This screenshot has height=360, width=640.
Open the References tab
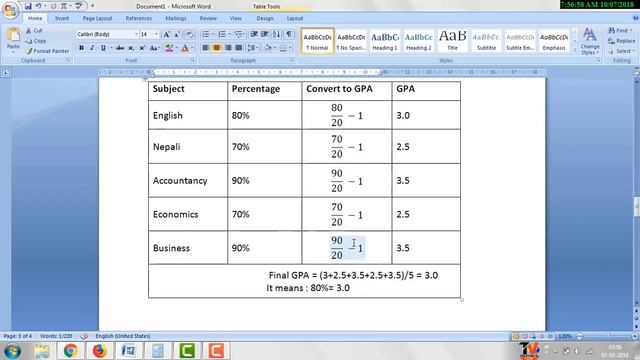tap(139, 18)
